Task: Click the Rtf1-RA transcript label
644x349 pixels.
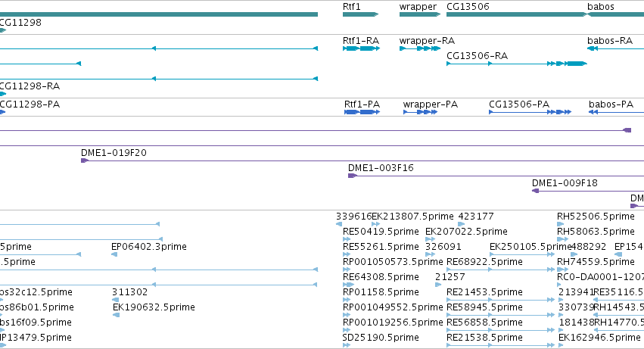Action: tap(361, 41)
